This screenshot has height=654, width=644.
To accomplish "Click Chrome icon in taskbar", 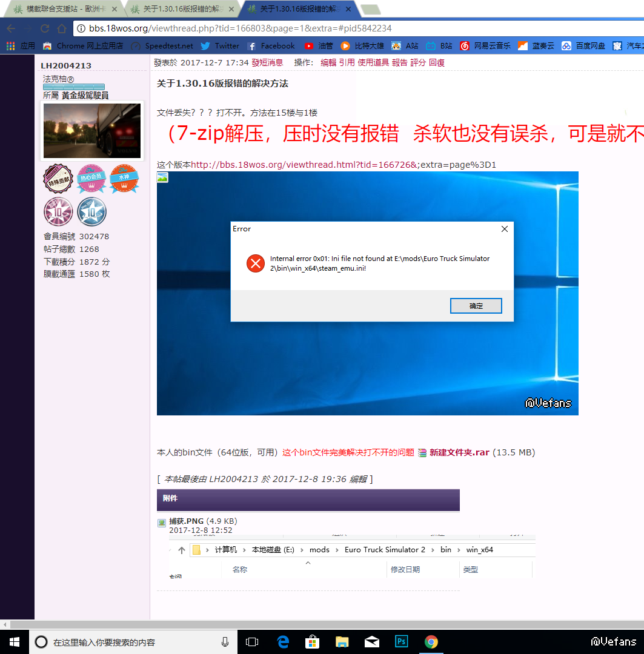I will coord(431,642).
